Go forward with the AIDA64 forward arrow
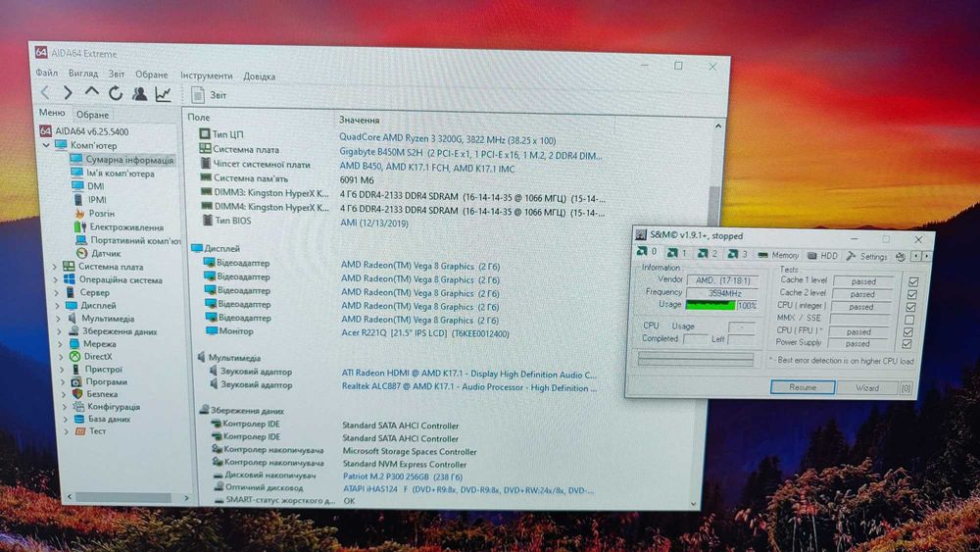The height and width of the screenshot is (552, 980). (x=68, y=93)
